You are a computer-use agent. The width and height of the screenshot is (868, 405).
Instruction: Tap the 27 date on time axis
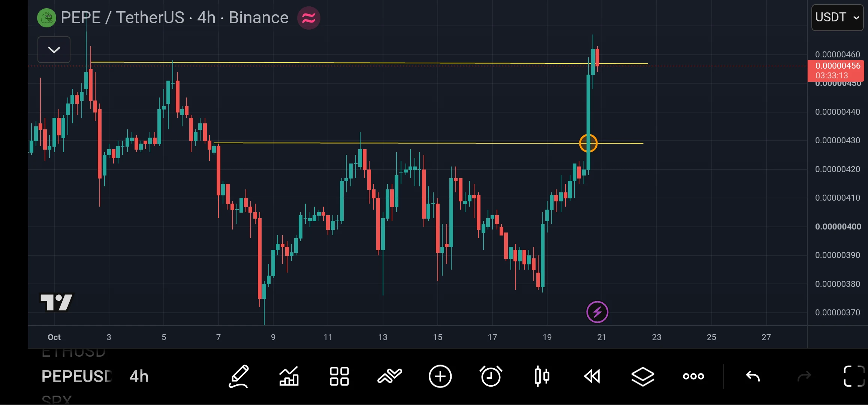(766, 337)
